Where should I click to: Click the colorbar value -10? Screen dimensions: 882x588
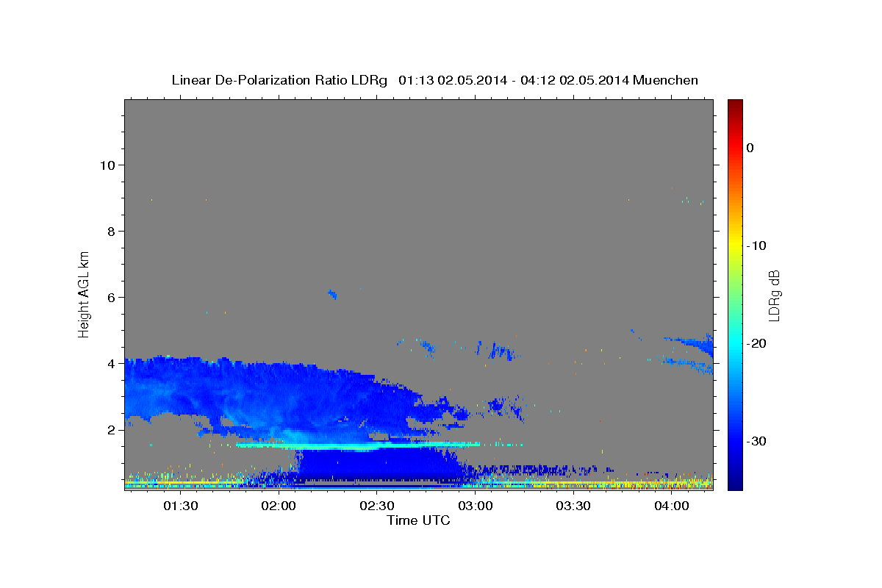[756, 245]
